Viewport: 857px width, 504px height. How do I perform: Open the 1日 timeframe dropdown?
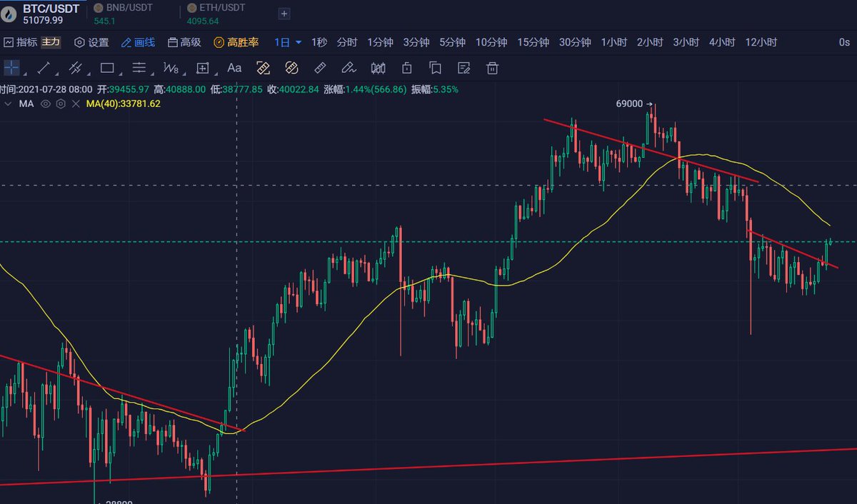click(x=289, y=42)
